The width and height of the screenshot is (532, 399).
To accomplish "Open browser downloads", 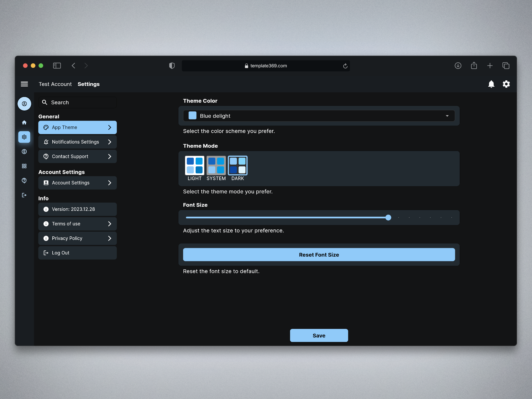I will (x=458, y=66).
